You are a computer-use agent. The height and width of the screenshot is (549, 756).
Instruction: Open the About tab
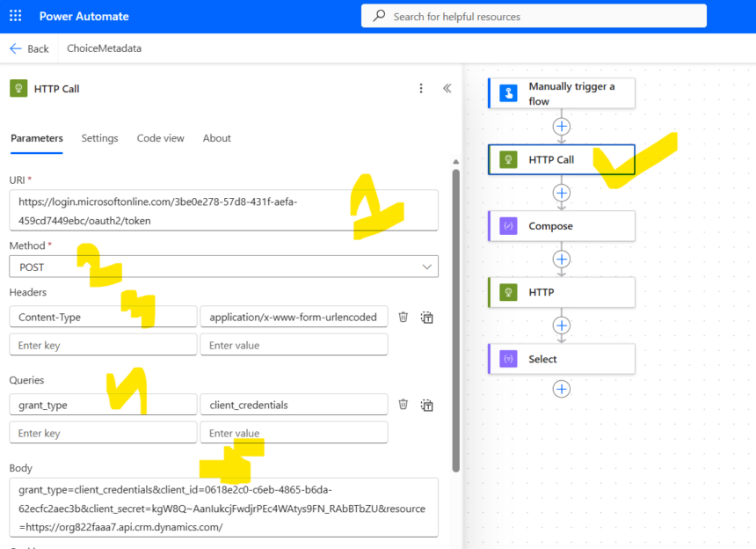pos(216,138)
